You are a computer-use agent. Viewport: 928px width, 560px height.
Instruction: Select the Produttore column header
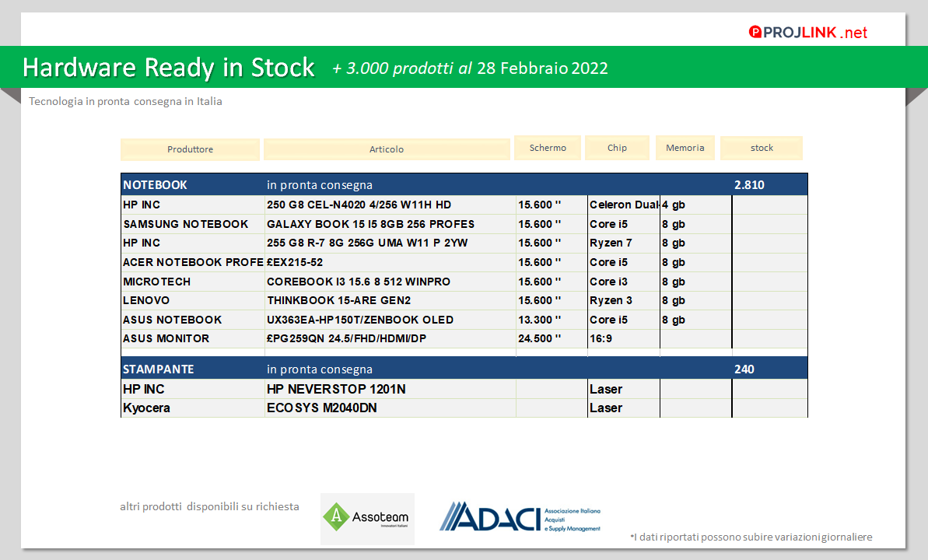[x=190, y=149]
